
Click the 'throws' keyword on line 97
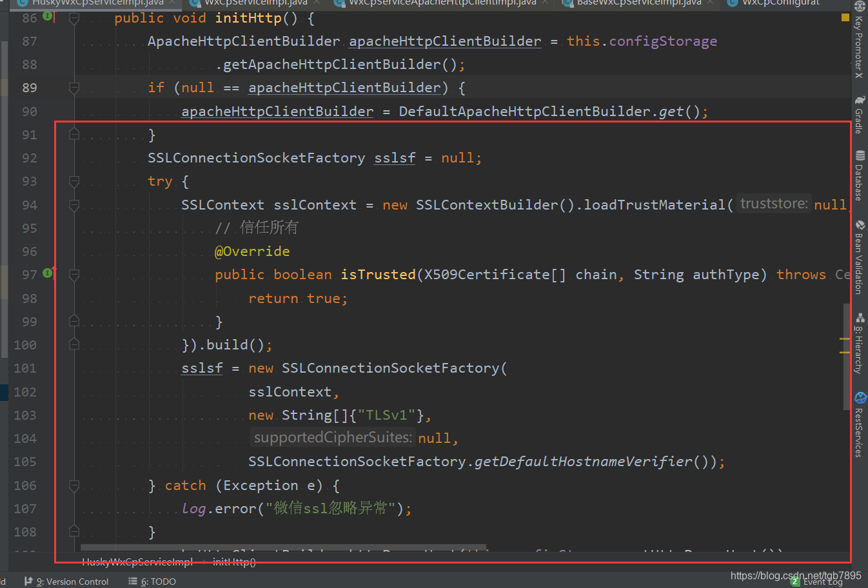(x=801, y=275)
